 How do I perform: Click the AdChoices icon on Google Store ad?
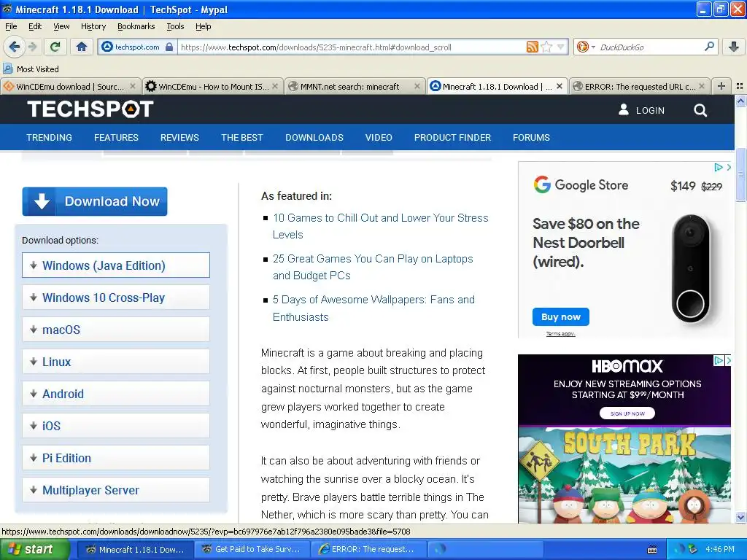pyautogui.click(x=719, y=167)
